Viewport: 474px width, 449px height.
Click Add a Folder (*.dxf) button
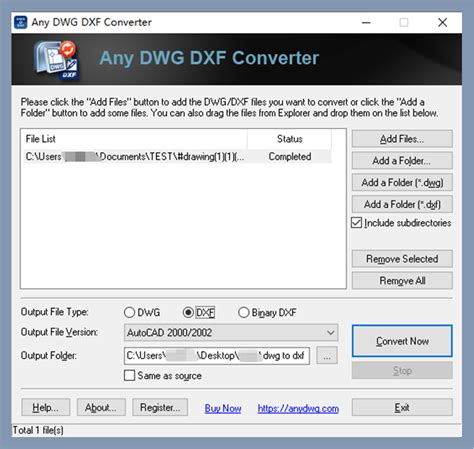pos(402,204)
